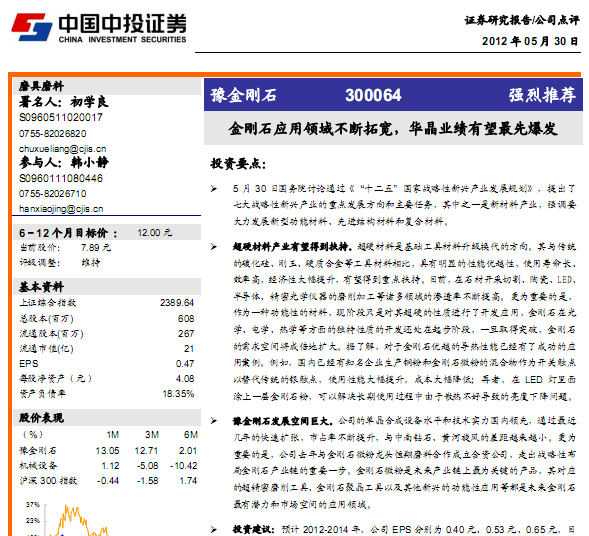589x536 pixels.
Task: Click the index value '2389.64'
Action: click(x=177, y=302)
